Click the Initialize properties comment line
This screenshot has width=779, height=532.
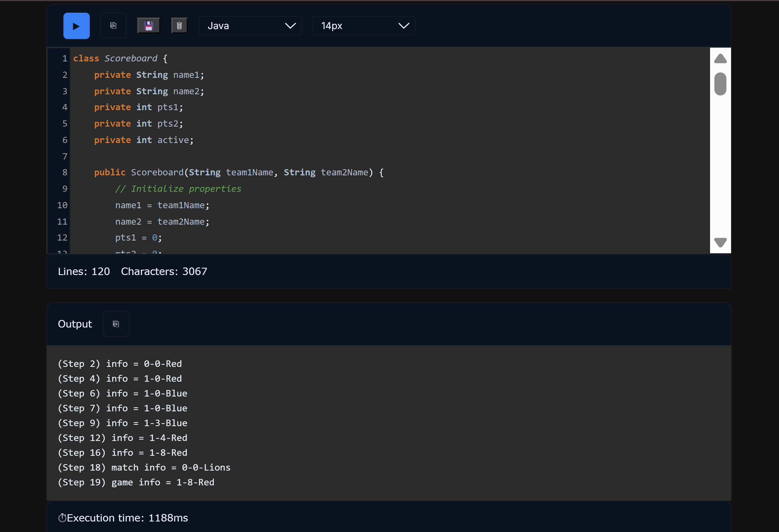click(178, 189)
